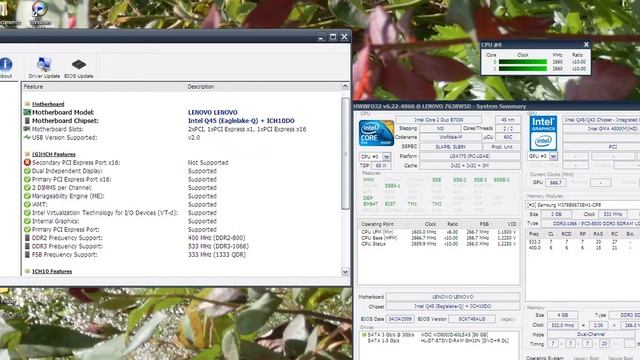Viewport: 640px width, 360px height.
Task: Click the green check beside Internal Graphics
Action: [27, 221]
